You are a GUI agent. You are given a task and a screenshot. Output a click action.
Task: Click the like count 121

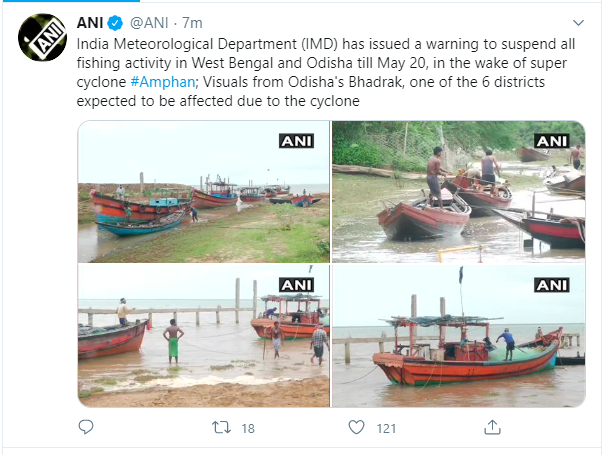(x=386, y=427)
